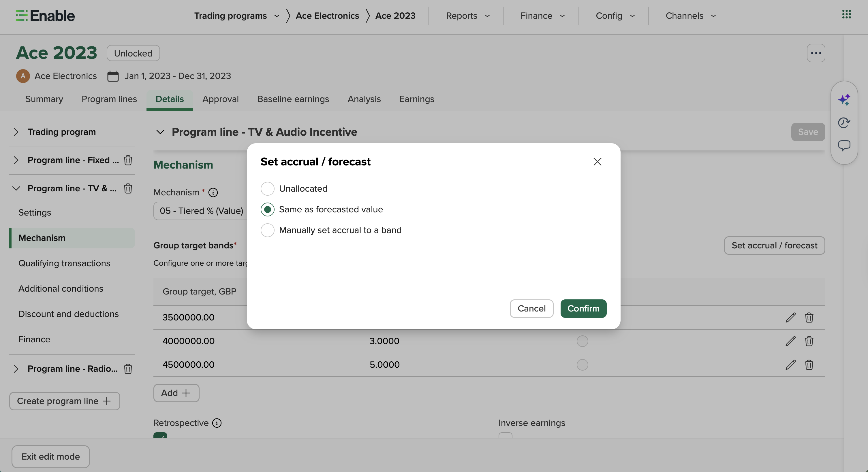
Task: Delete the 3500000.00 band row
Action: pos(809,318)
